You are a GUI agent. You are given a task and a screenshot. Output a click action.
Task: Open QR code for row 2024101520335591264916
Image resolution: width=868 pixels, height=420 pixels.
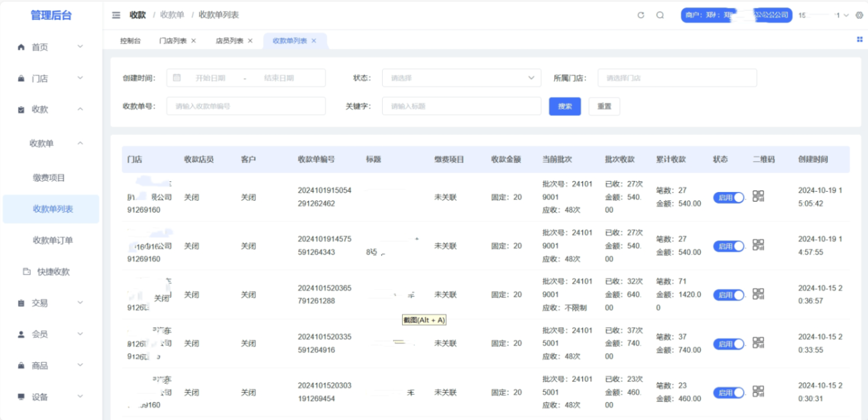pyautogui.click(x=758, y=342)
